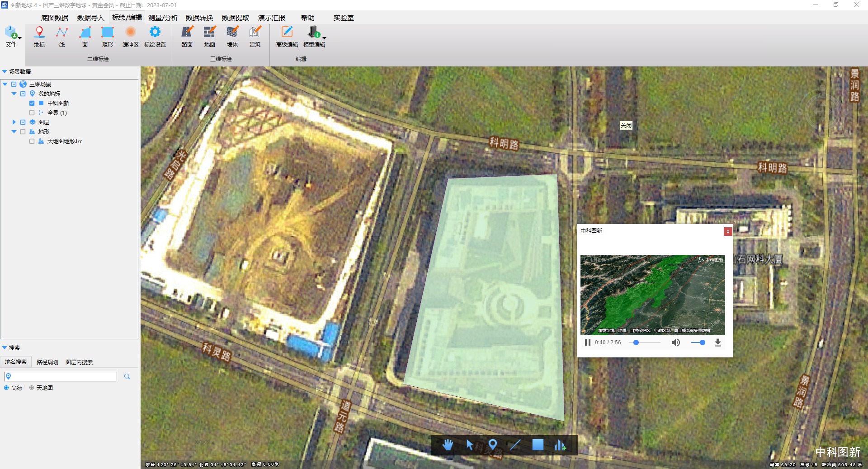Select the 路面 road surface tool
Screen dimensions: 868x469
(x=187, y=37)
